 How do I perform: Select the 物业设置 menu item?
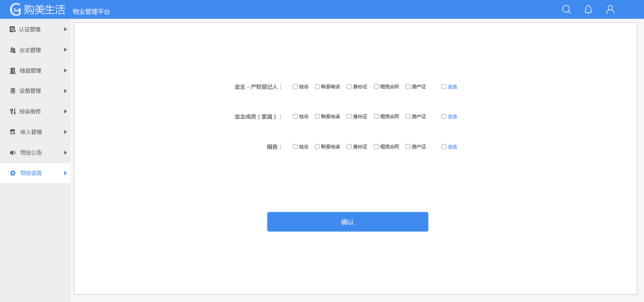point(35,173)
